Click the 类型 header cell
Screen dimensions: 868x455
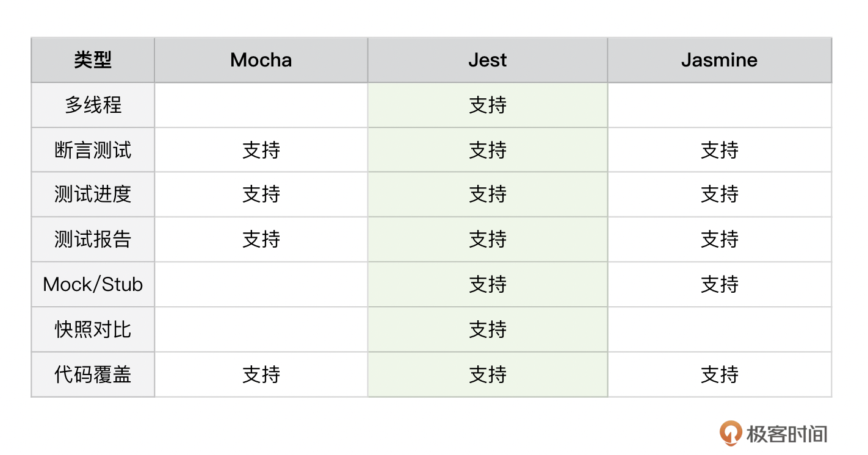click(x=93, y=60)
